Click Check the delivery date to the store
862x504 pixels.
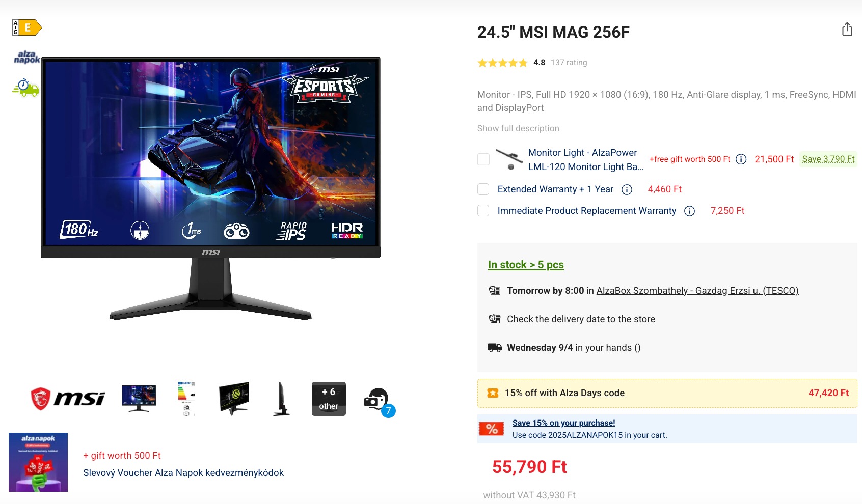(x=581, y=319)
